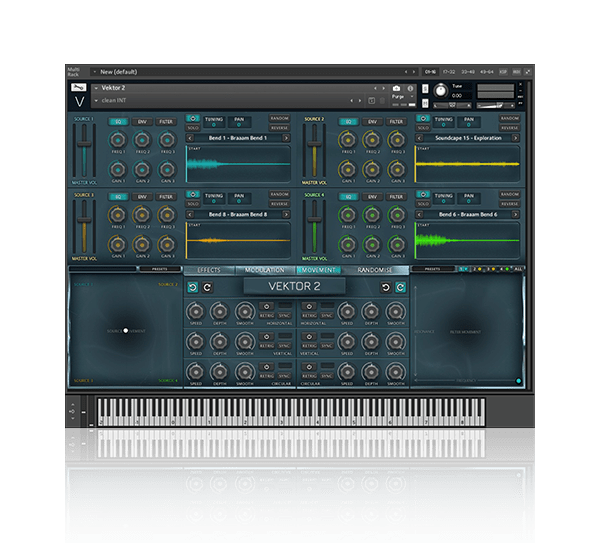This screenshot has height=543, width=600.
Task: Toggle Reverse for Source 2
Action: 509,127
